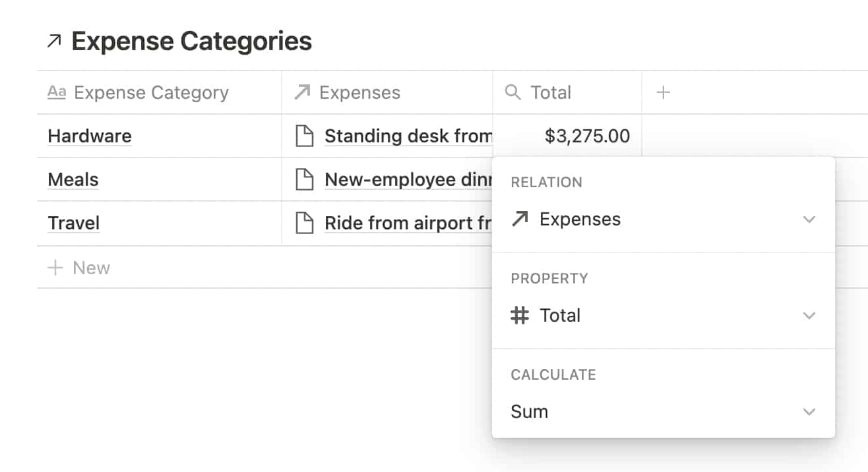The width and height of the screenshot is (868, 472).
Task: Click page icon beside Standing desk entry
Action: 304,136
